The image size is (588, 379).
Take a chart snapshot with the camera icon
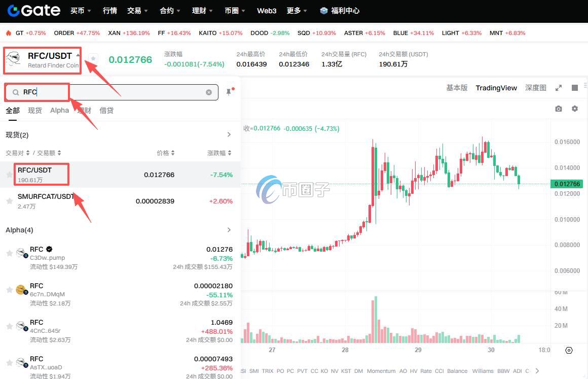click(559, 109)
